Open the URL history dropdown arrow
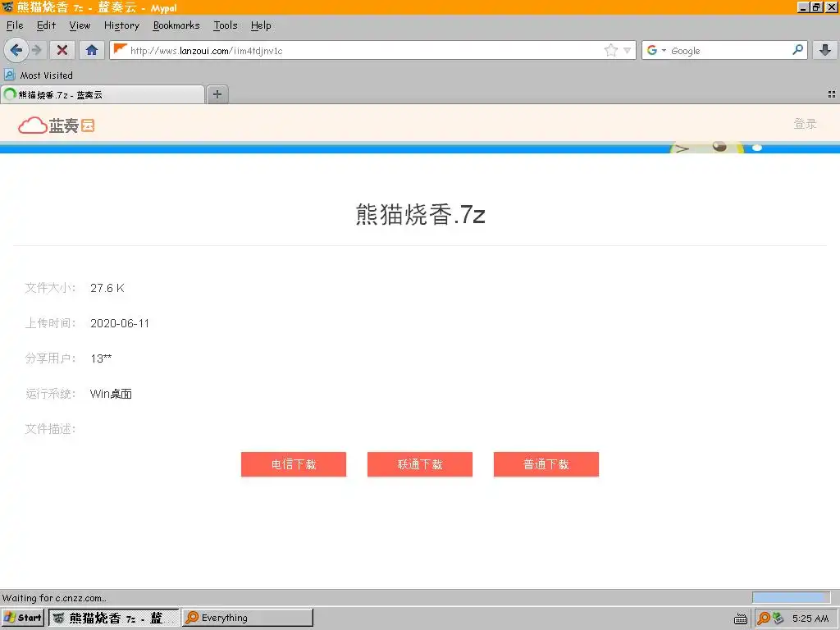Screen dimensions: 840x630 point(628,50)
